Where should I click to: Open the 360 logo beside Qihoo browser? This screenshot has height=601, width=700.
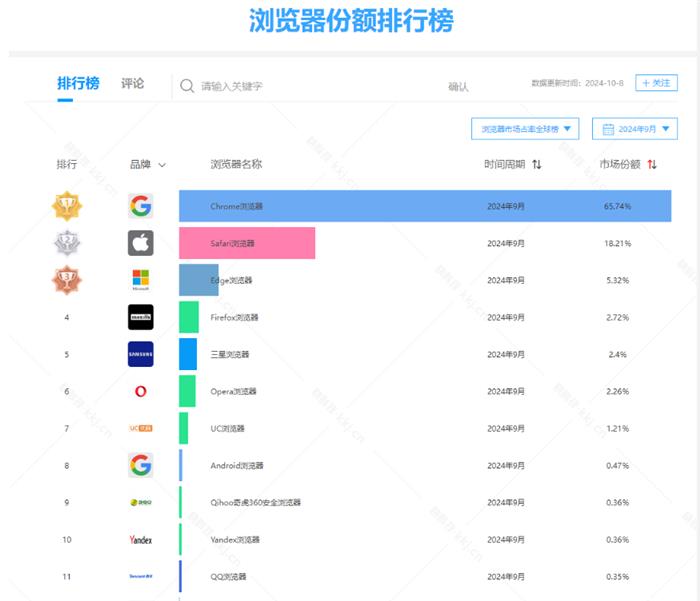coord(141,502)
